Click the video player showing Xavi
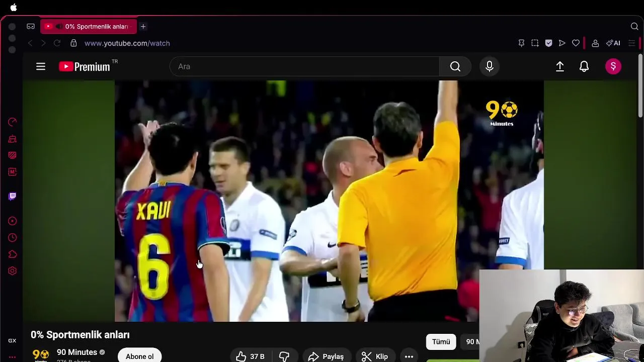 pos(329,201)
